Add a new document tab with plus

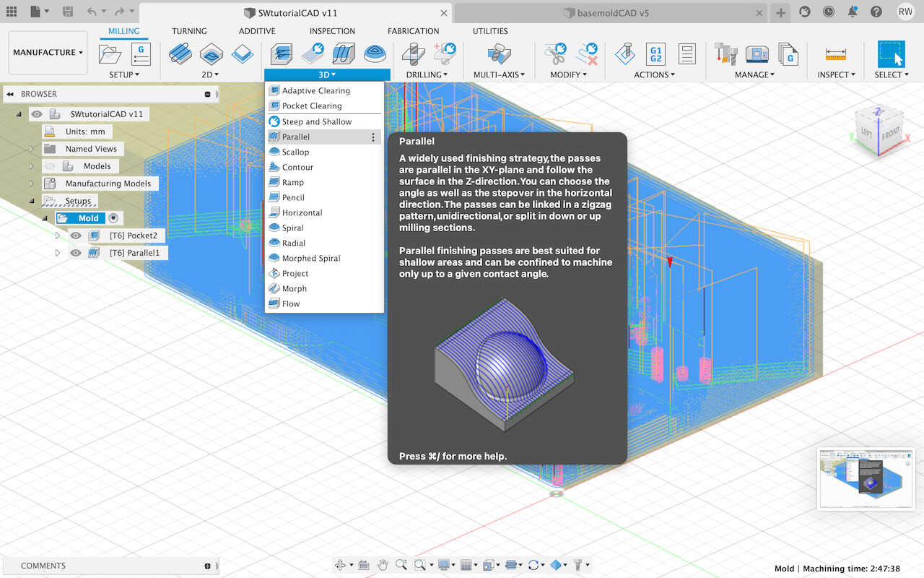(x=780, y=13)
